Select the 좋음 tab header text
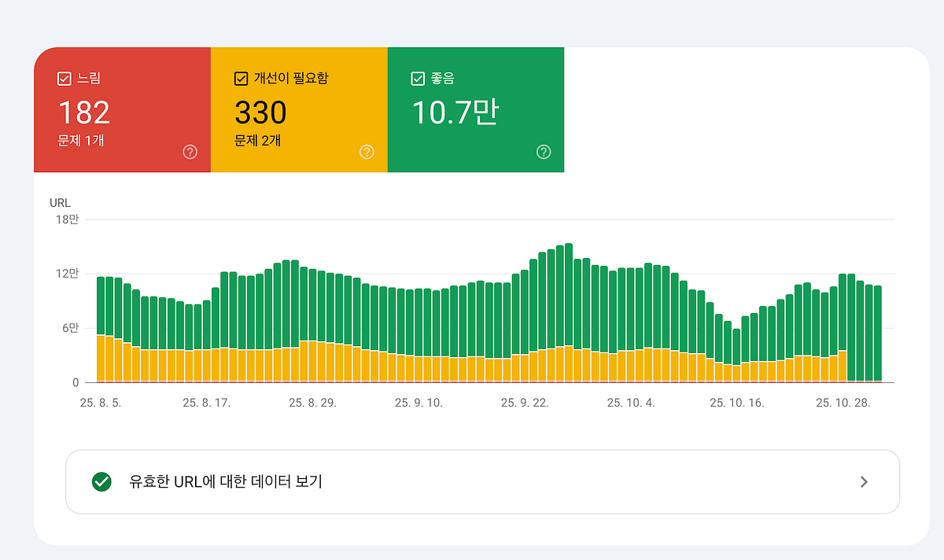 [442, 78]
